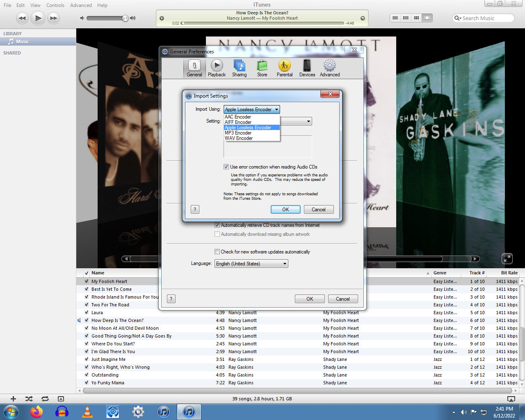Click the Play button in iTunes
This screenshot has height=420, width=525.
click(38, 18)
